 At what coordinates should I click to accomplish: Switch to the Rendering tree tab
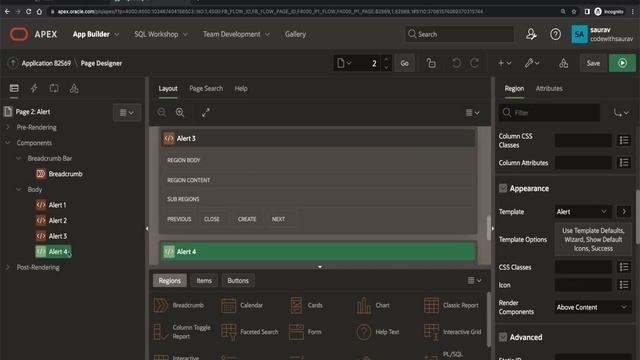click(x=14, y=89)
